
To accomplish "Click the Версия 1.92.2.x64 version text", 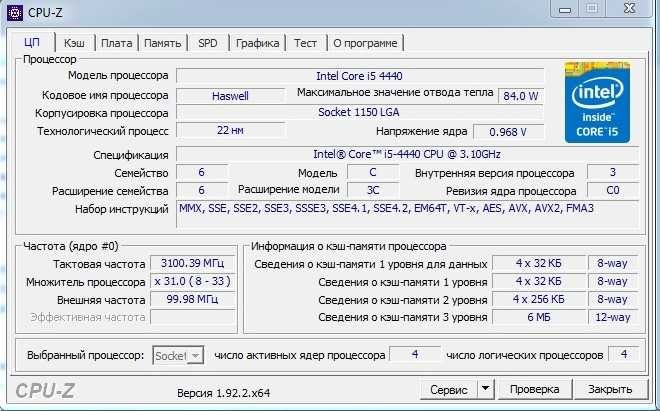I will tap(224, 393).
